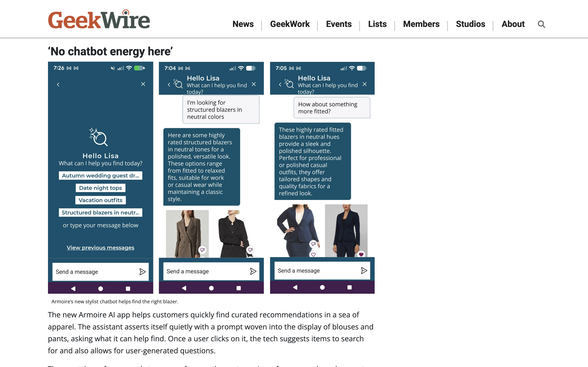Click message field in 7:04 phone screen
The height and width of the screenshot is (367, 588).
(x=211, y=271)
